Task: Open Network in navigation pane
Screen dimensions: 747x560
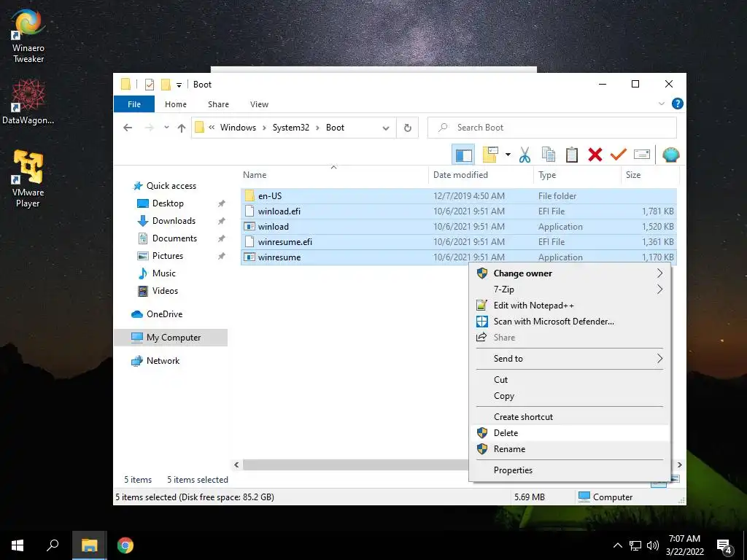Action: pyautogui.click(x=163, y=361)
